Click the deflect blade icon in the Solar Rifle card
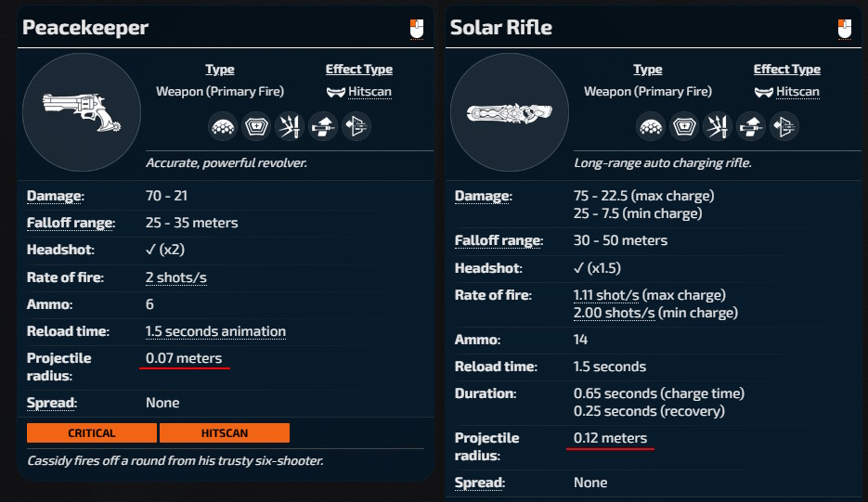Viewport: 868px width, 502px height. click(718, 127)
